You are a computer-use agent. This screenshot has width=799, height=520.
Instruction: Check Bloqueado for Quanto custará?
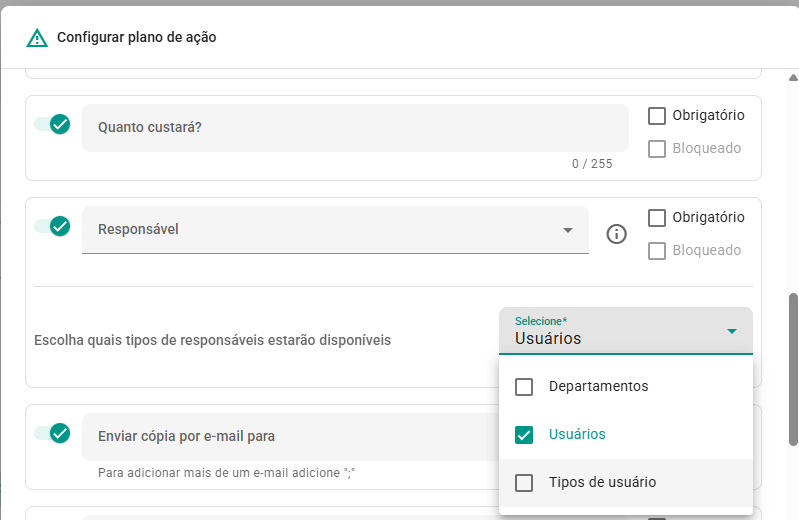(x=657, y=149)
